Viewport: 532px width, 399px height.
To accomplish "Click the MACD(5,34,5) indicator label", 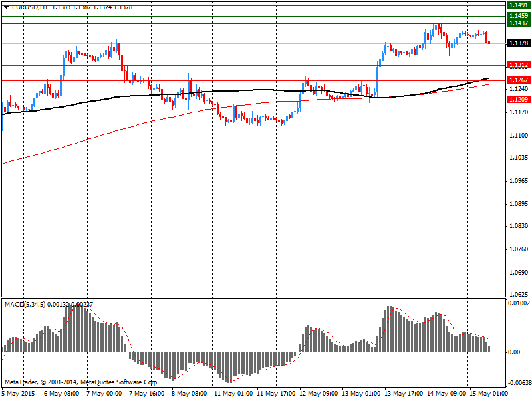I will [x=25, y=305].
